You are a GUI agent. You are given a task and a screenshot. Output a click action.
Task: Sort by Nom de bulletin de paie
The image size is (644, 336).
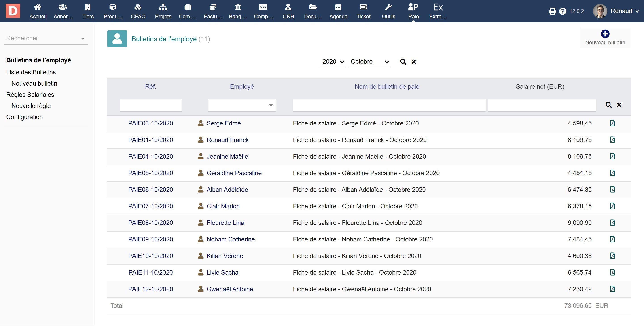[x=387, y=87]
